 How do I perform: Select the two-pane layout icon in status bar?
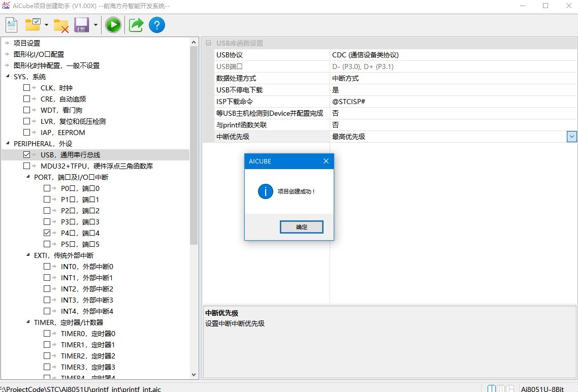click(492, 387)
